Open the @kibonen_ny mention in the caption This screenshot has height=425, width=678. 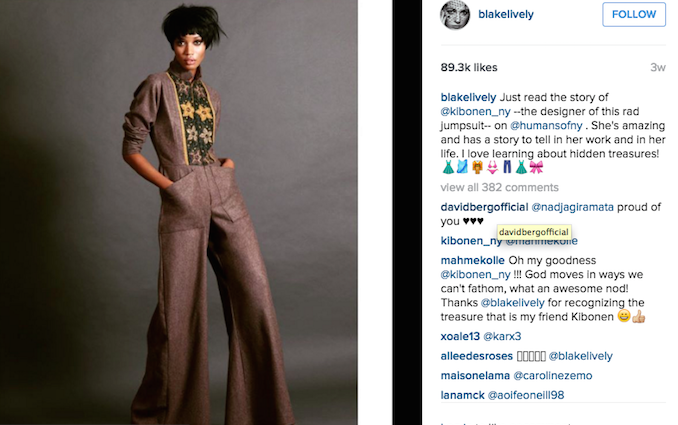coord(476,112)
